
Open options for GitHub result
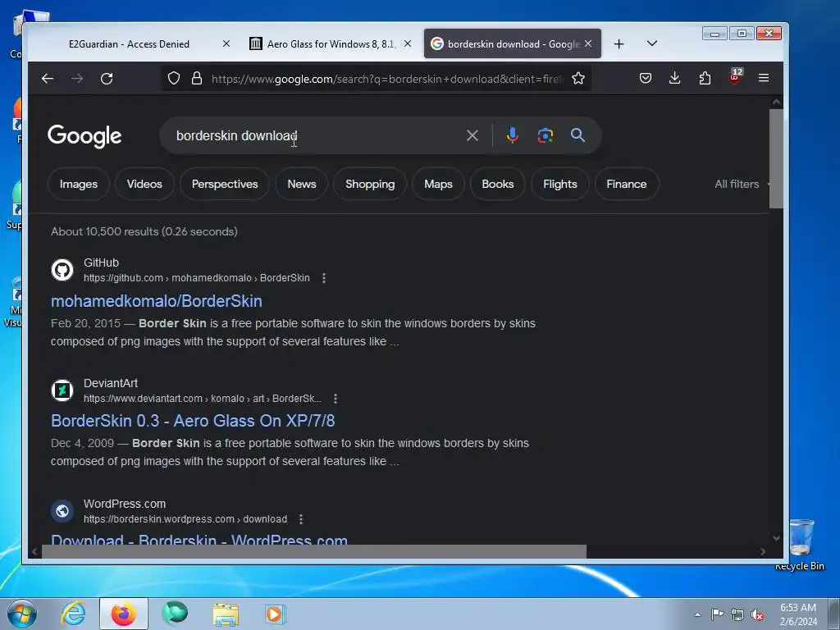click(x=323, y=278)
